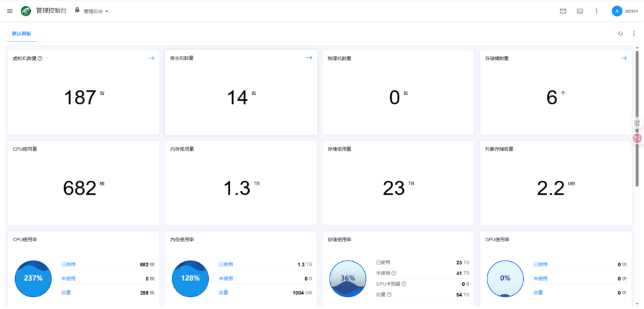Click the QR code floating icon
Image resolution: width=644 pixels, height=309 pixels.
pos(636,123)
